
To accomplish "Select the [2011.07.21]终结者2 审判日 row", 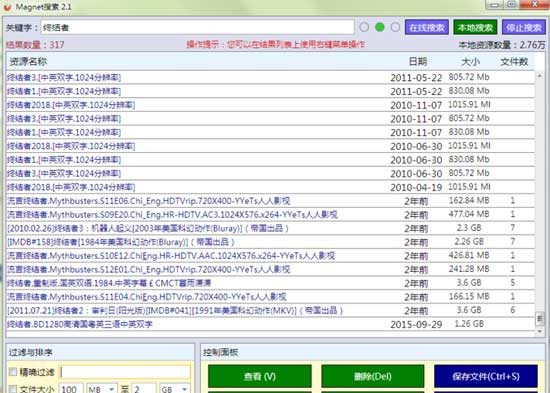I will pyautogui.click(x=270, y=310).
